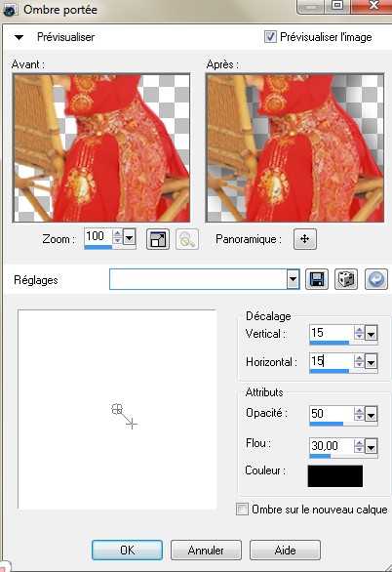Click the reset to default arrow icon
The width and height of the screenshot is (392, 572).
376,279
